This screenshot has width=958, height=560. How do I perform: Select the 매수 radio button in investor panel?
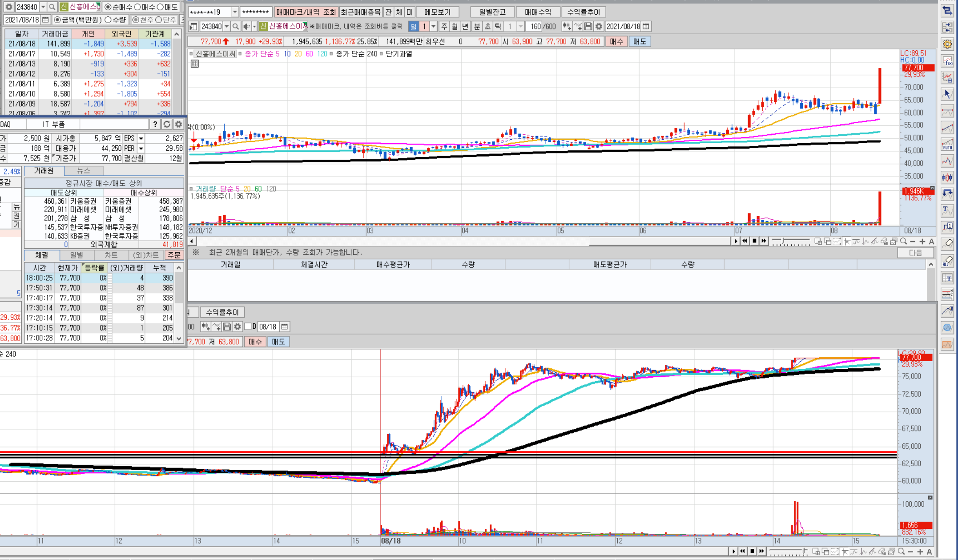tap(137, 7)
